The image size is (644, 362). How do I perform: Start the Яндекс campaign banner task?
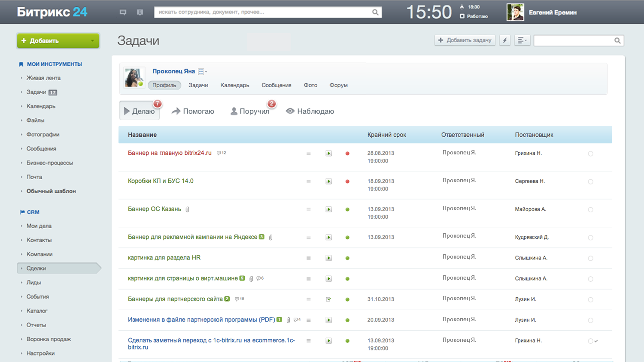328,237
